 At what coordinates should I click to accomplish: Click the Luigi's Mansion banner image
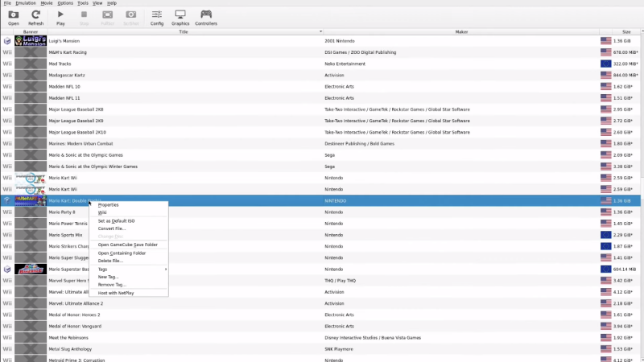point(31,41)
